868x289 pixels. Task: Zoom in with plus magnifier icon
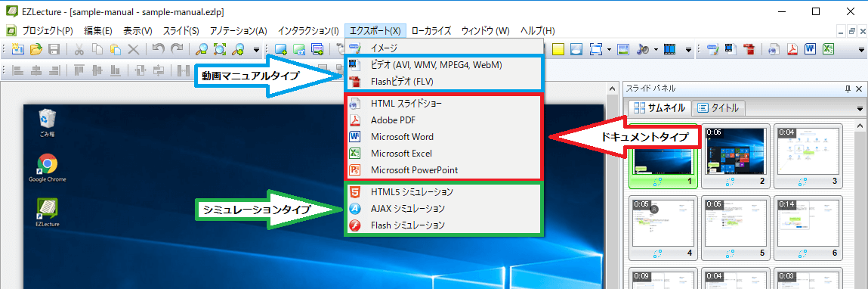point(239,49)
